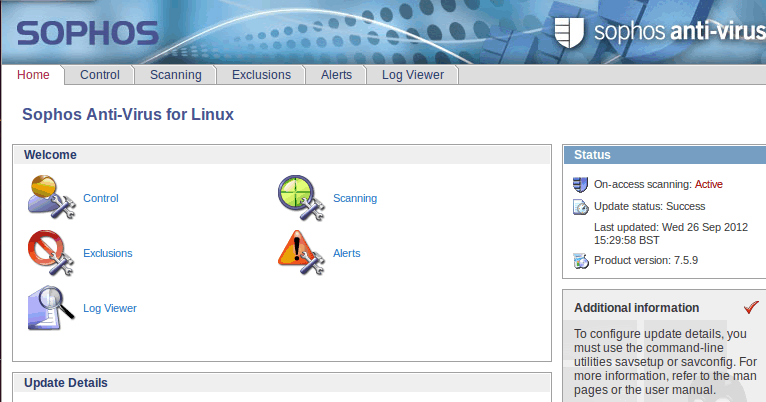This screenshot has width=766, height=402.
Task: Click the Control user-and-wrench icon
Action: coord(51,197)
